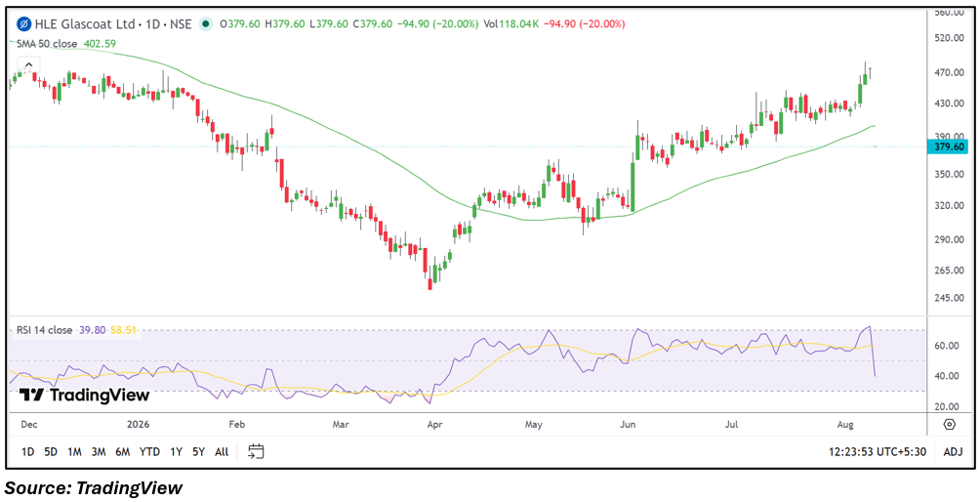Select the 1M time range
980x502 pixels.
(74, 451)
